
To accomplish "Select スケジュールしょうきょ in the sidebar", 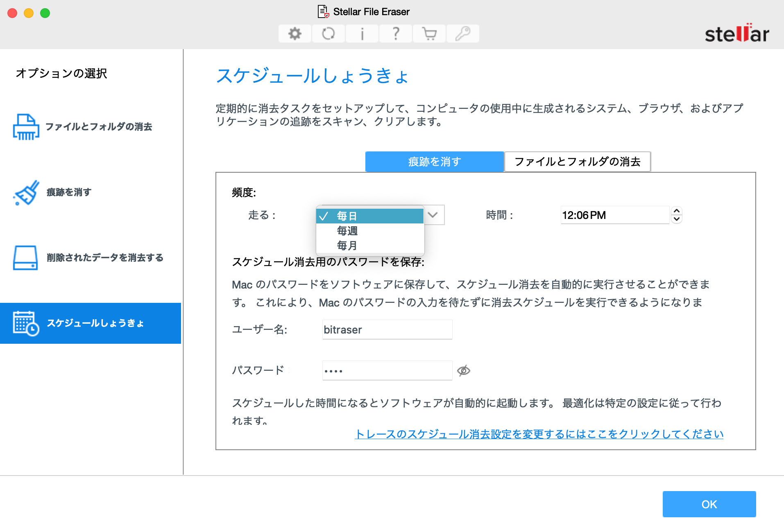I will pos(91,323).
